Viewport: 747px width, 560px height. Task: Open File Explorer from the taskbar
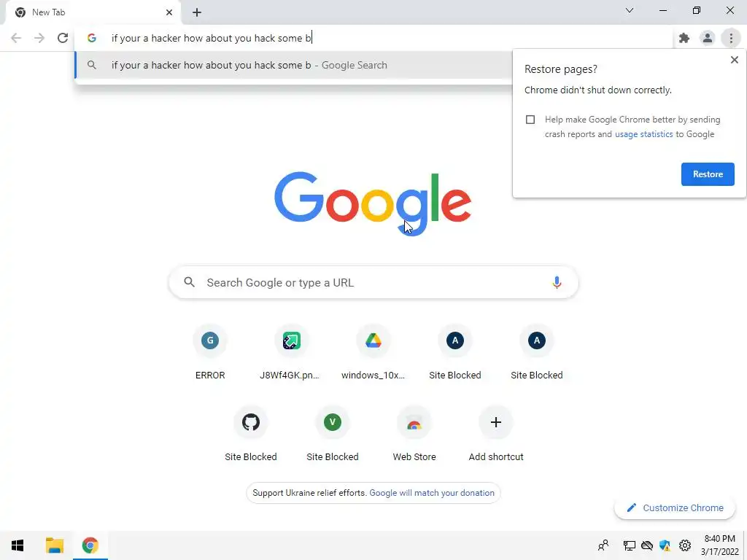coord(54,545)
